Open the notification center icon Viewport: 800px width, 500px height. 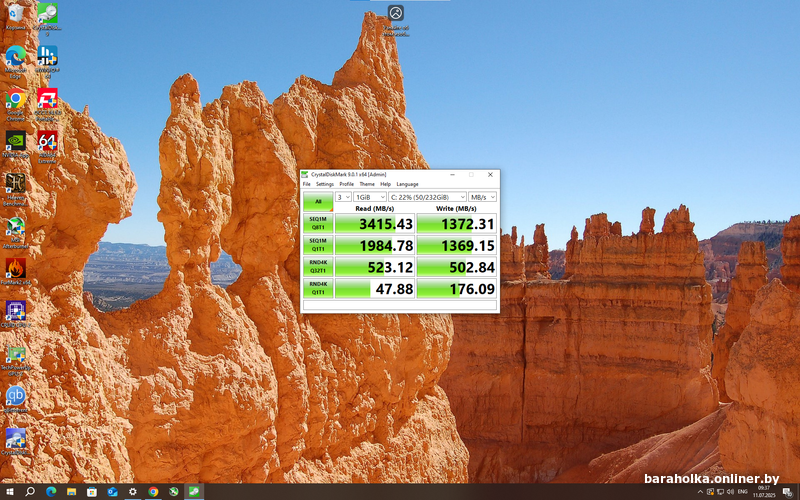pos(787,492)
